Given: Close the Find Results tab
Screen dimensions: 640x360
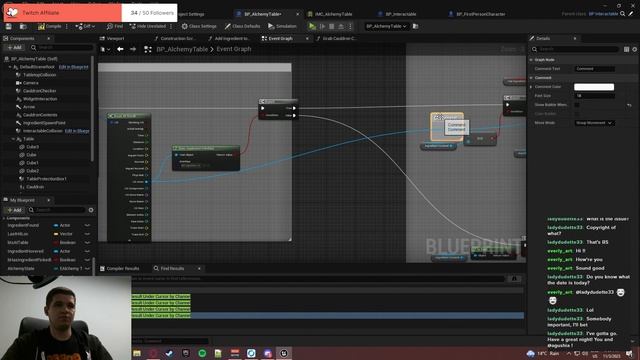Looking at the screenshot, I should coord(199,269).
